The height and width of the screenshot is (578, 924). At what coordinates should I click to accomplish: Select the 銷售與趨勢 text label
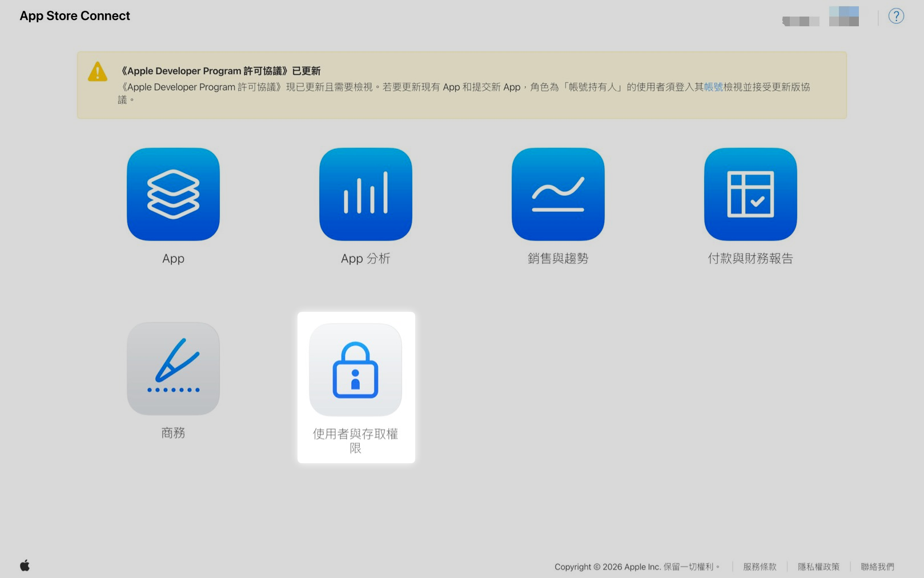[x=558, y=259]
